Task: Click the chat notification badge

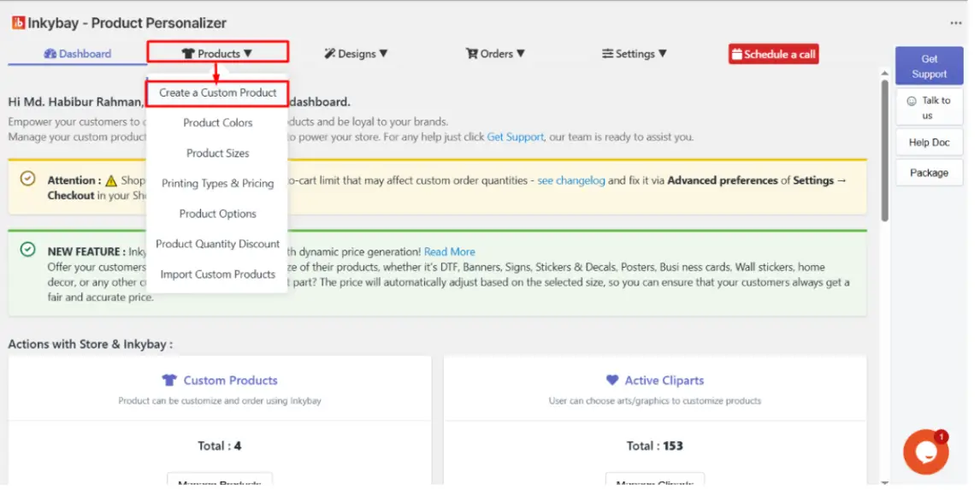Action: 942,437
